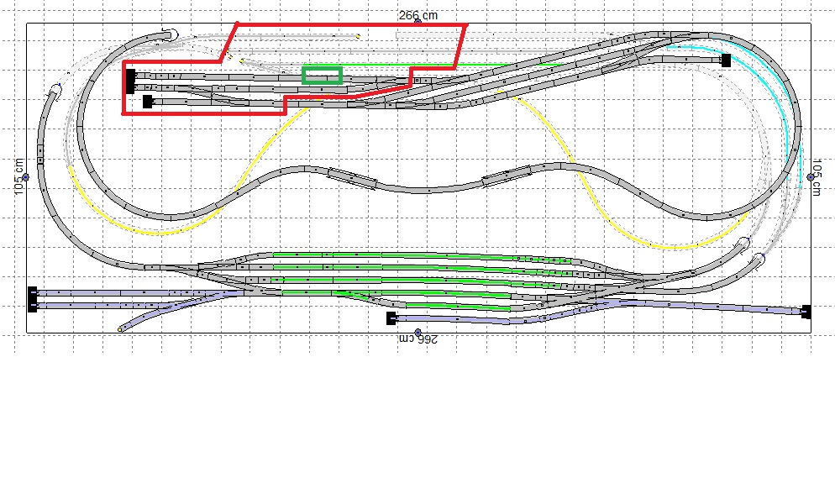Select the left turnout on central S-curve track
This screenshot has width=835, height=504.
point(352,176)
